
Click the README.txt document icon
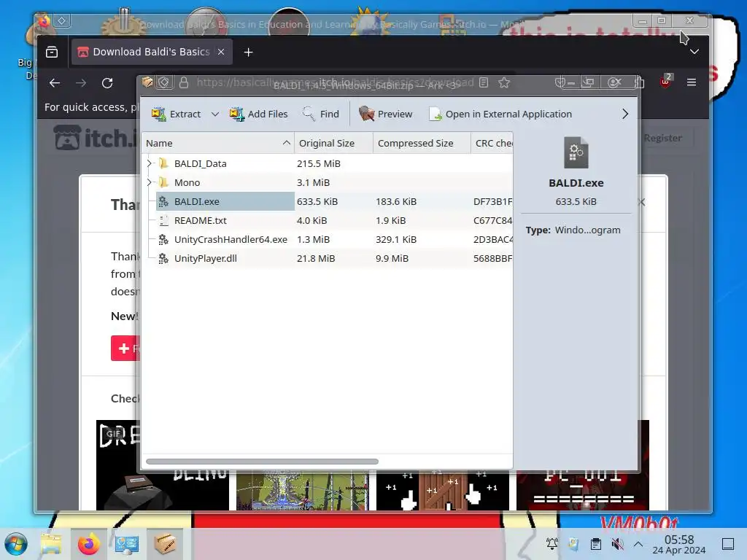[x=163, y=220]
